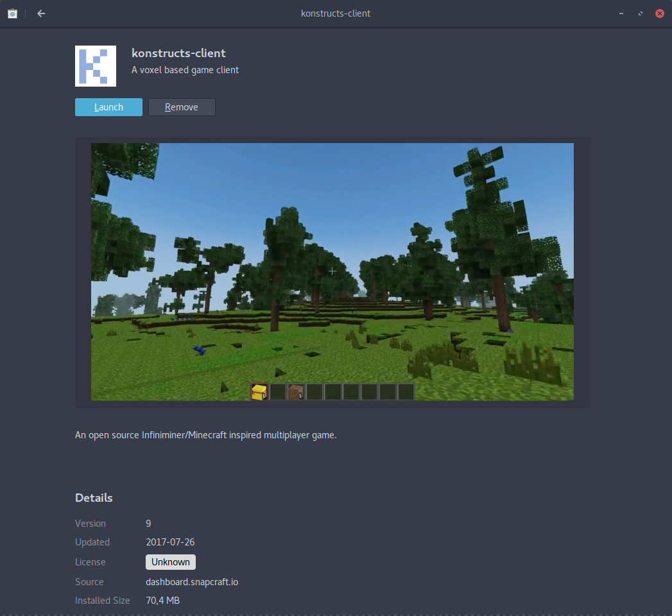Click the Infiniminer/Minecraft description text
Screen dimensions: 672x616
click(206, 435)
